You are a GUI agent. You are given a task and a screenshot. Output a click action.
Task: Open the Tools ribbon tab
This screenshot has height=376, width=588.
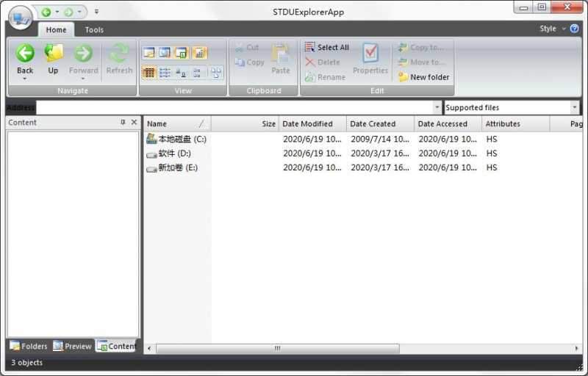tap(94, 29)
